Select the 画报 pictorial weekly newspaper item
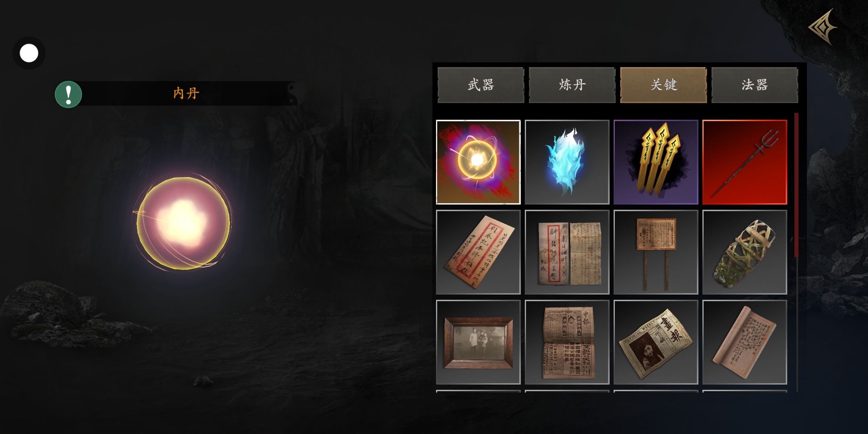The height and width of the screenshot is (434, 868). tap(656, 342)
